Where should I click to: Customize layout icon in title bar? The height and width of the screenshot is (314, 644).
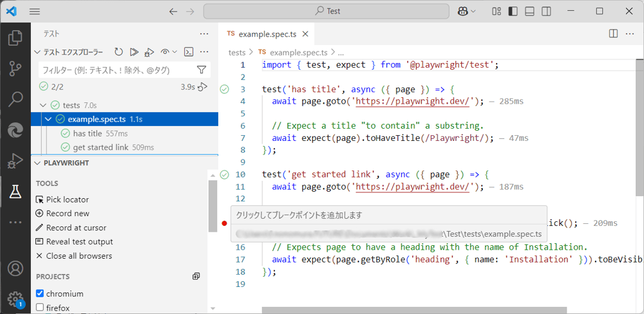coord(497,12)
